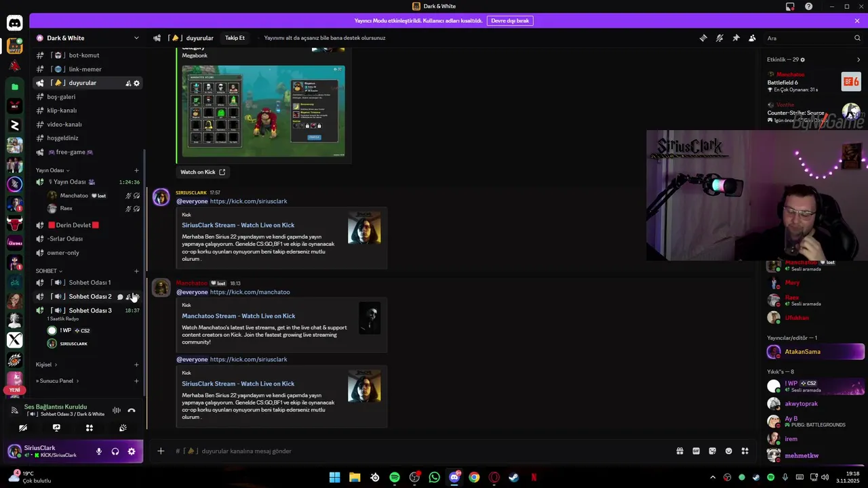Open chat for Sohbet Odası 2
The height and width of the screenshot is (488, 868).
point(120,297)
